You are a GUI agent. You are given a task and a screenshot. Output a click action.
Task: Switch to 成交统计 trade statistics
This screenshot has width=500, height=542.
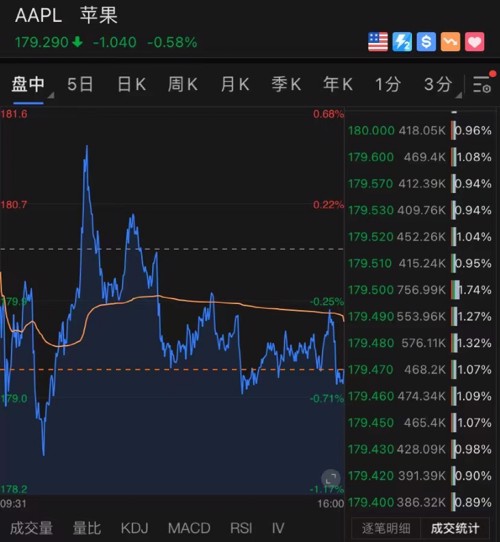(455, 528)
